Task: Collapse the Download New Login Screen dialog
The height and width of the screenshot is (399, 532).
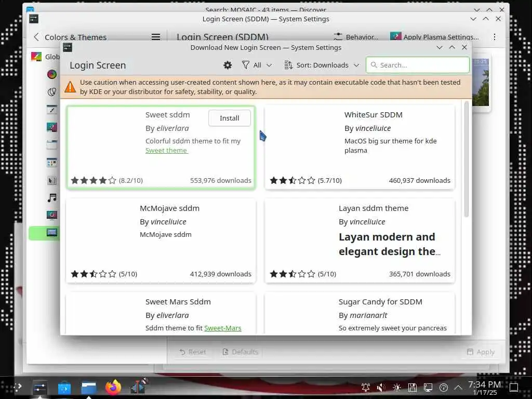Action: click(440, 47)
